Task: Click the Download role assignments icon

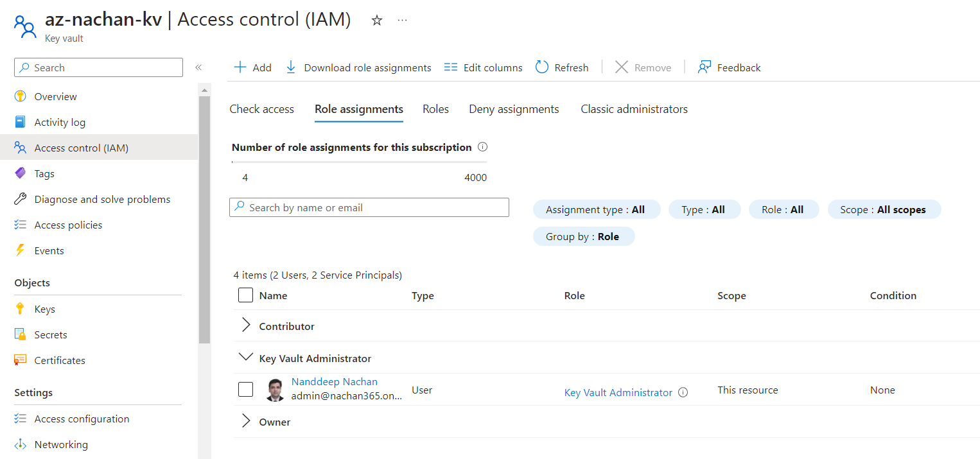Action: (x=291, y=67)
